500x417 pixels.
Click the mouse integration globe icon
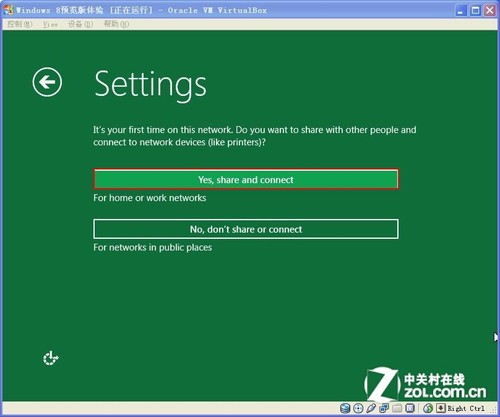click(428, 408)
